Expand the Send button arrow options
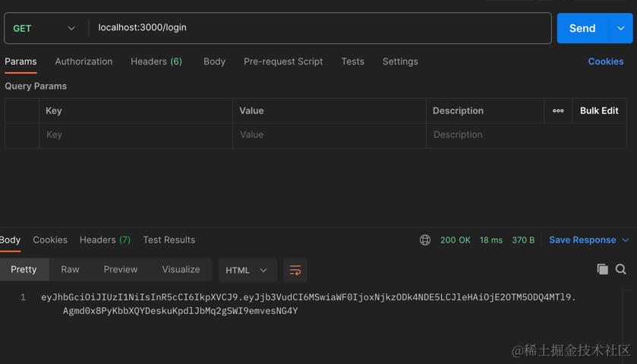The height and width of the screenshot is (364, 637). pyautogui.click(x=620, y=28)
